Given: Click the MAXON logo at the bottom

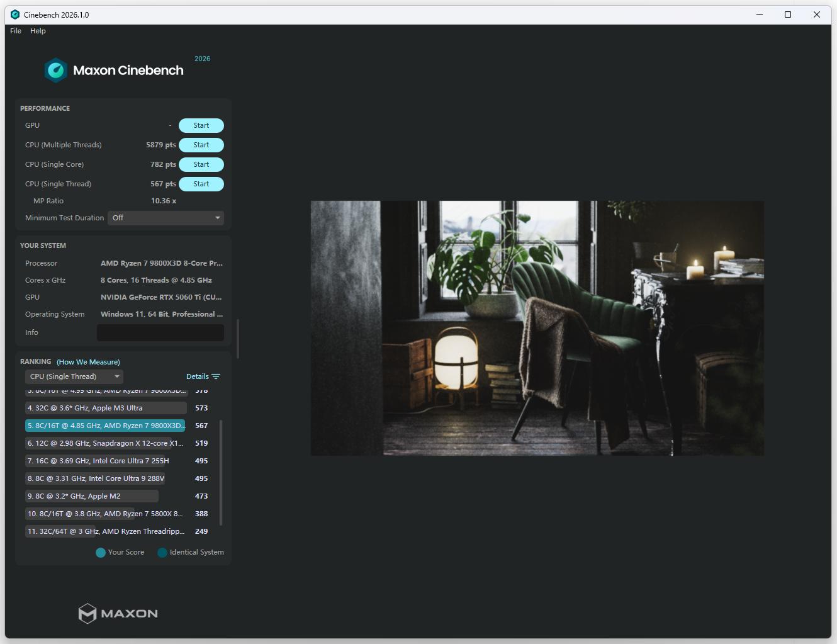Looking at the screenshot, I should pos(118,613).
